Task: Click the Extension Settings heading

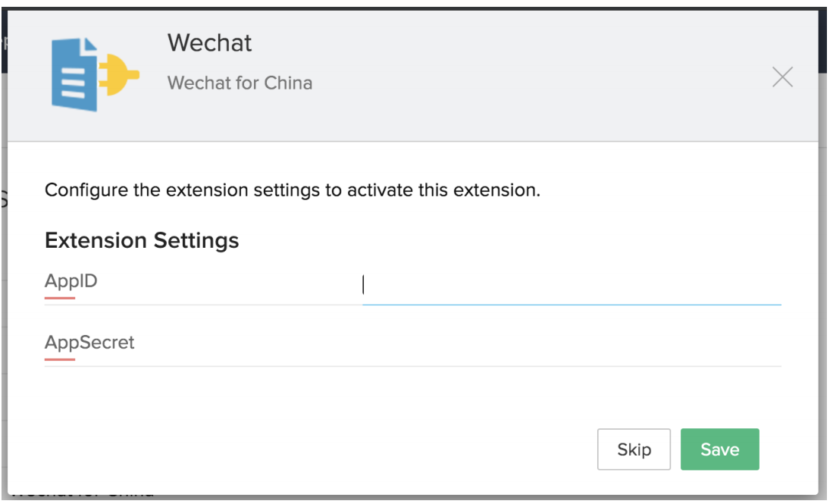Action: (142, 240)
